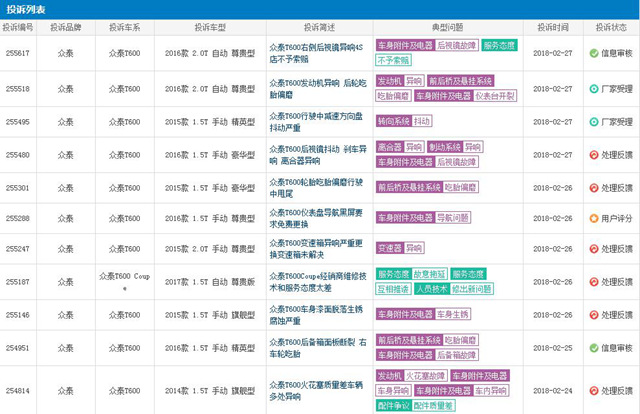The image size is (640, 414).
Task: Click 制动系统 异响 tag in row 255480
Action: point(455,147)
